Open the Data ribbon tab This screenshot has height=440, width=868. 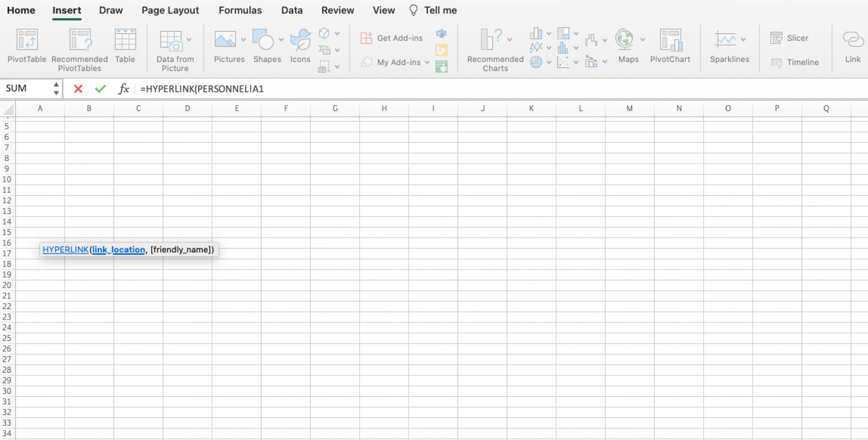tap(291, 10)
